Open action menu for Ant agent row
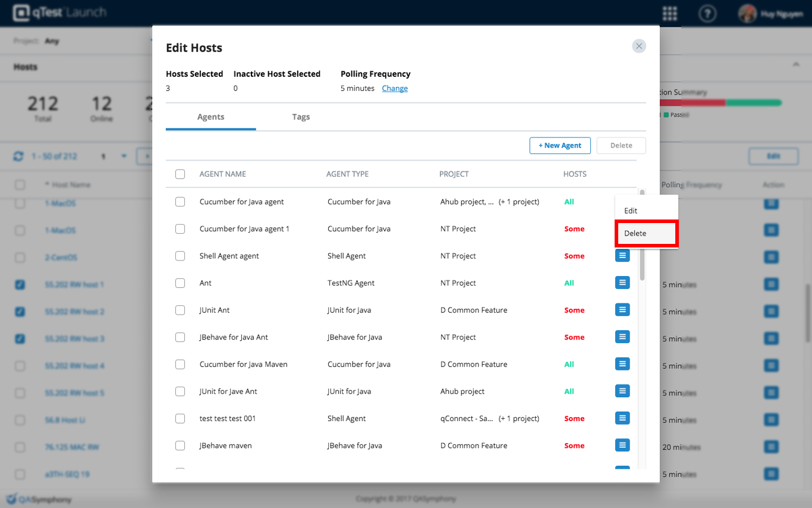The image size is (812, 508). click(x=622, y=283)
